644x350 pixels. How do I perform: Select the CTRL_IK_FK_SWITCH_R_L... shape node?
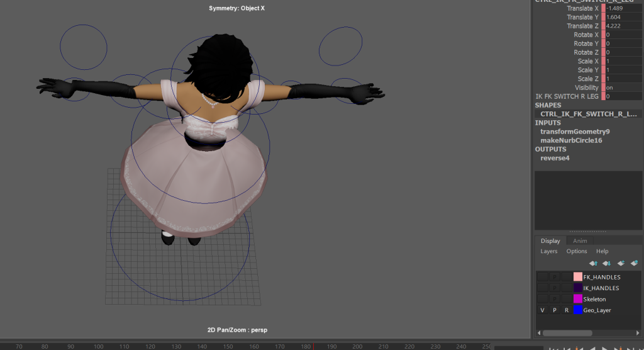coord(589,114)
